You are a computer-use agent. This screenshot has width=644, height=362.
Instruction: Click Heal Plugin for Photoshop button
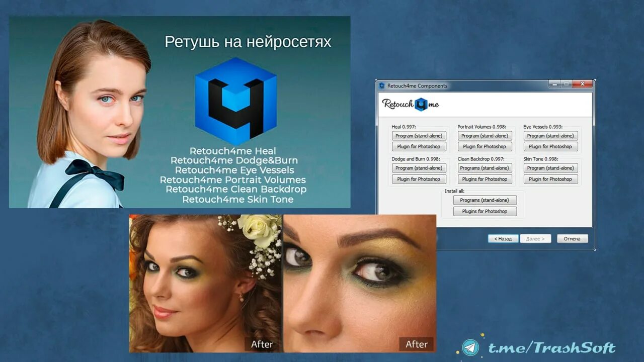coord(419,147)
